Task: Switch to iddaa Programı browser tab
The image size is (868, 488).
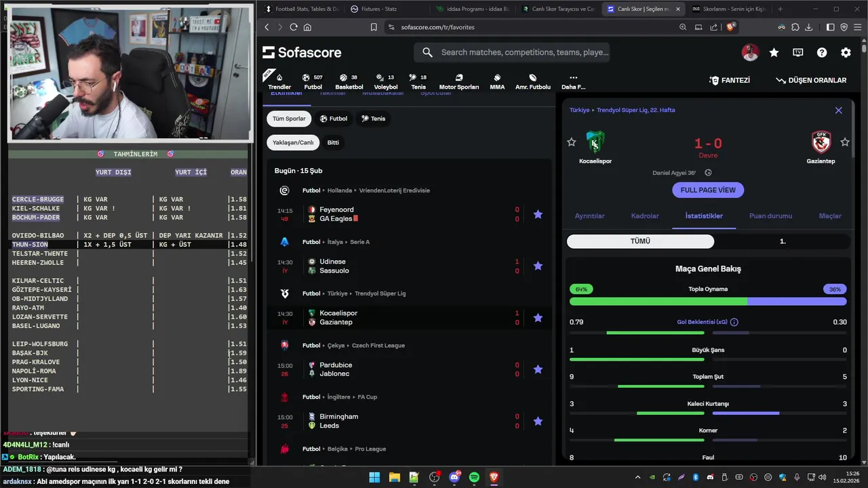Action: tap(472, 9)
